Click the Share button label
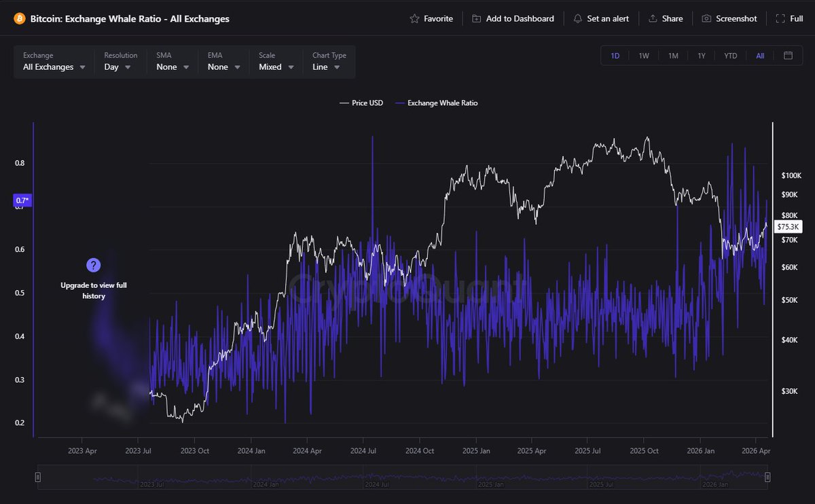Viewport: 815px width, 504px height. click(672, 19)
